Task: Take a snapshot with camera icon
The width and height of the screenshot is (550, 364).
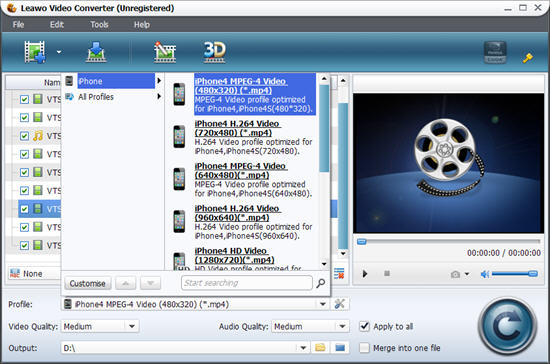Action: (455, 274)
